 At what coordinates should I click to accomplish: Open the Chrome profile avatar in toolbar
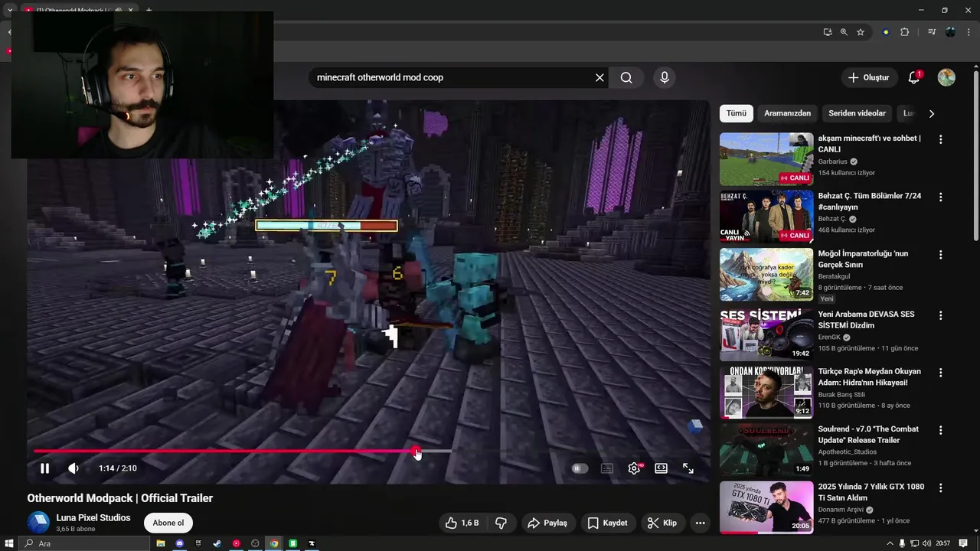(950, 32)
